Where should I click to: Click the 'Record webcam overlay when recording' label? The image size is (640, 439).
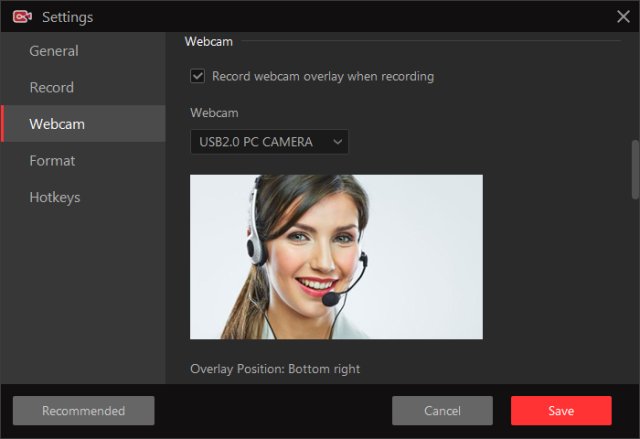(323, 76)
